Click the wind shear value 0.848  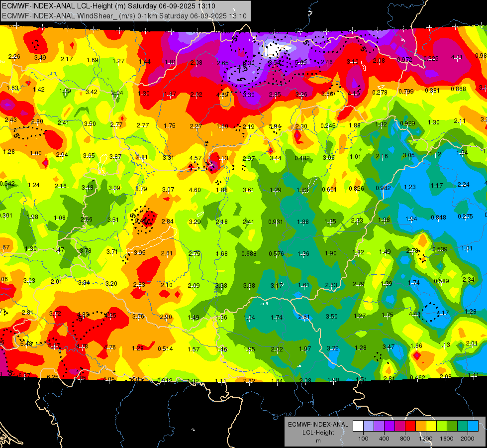tap(439, 218)
